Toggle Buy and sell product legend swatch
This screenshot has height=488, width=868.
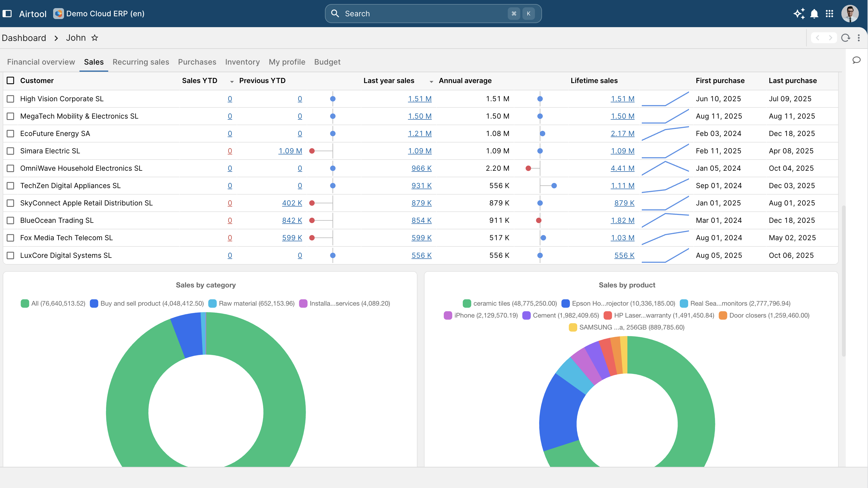(94, 303)
